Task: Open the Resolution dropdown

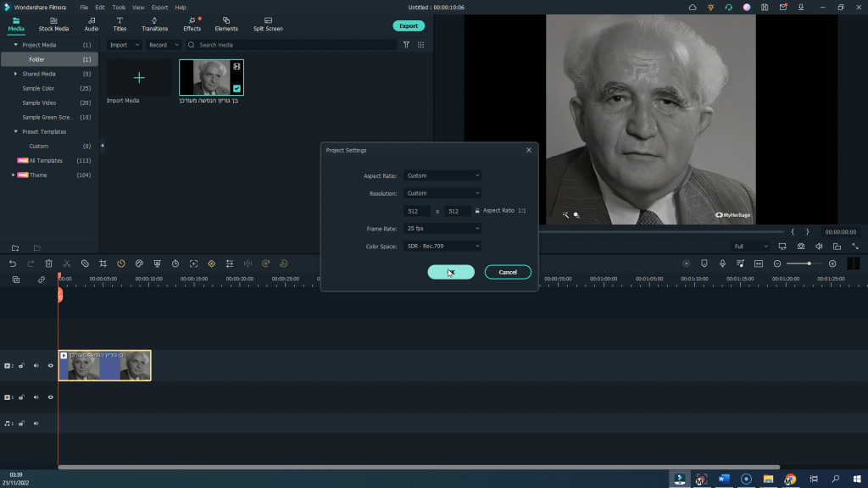Action: coord(442,193)
